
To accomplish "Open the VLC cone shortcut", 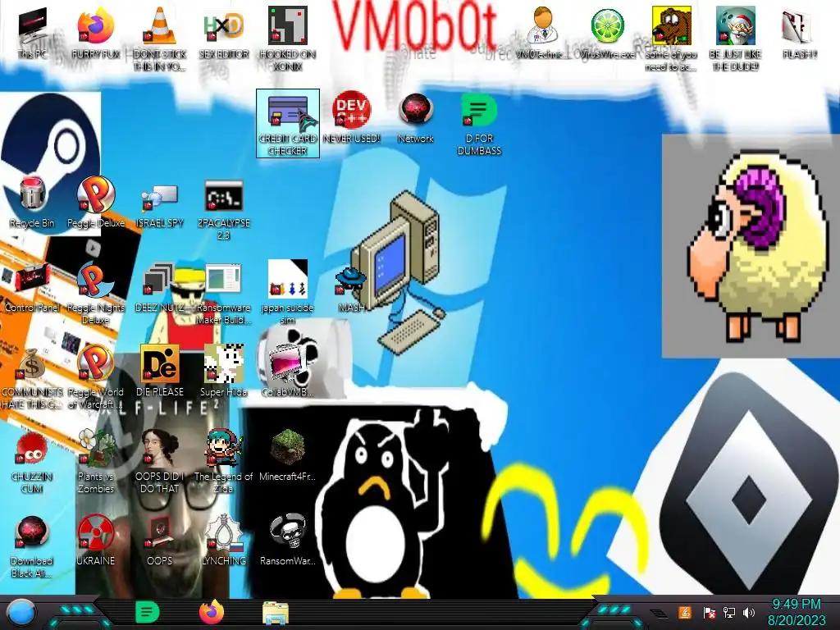I will coord(160,39).
